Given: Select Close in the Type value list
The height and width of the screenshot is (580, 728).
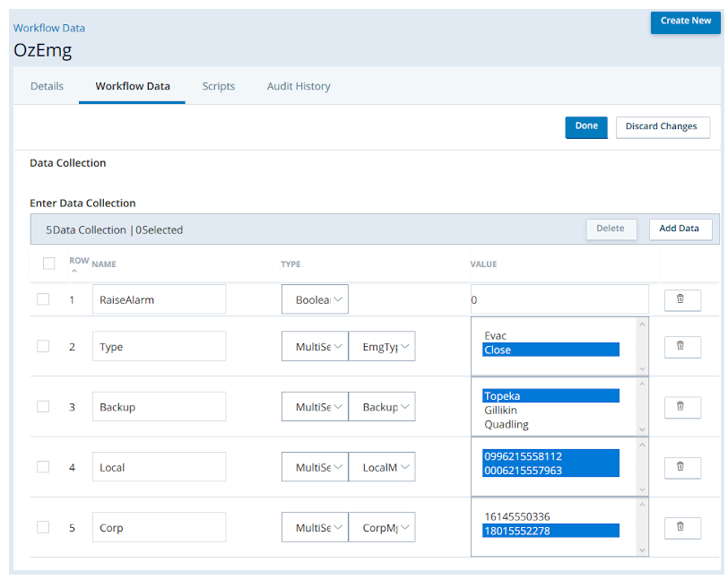Looking at the screenshot, I should pos(550,350).
